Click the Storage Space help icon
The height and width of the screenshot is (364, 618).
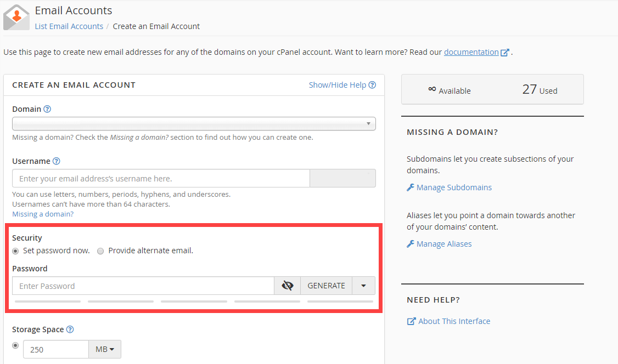coord(70,329)
